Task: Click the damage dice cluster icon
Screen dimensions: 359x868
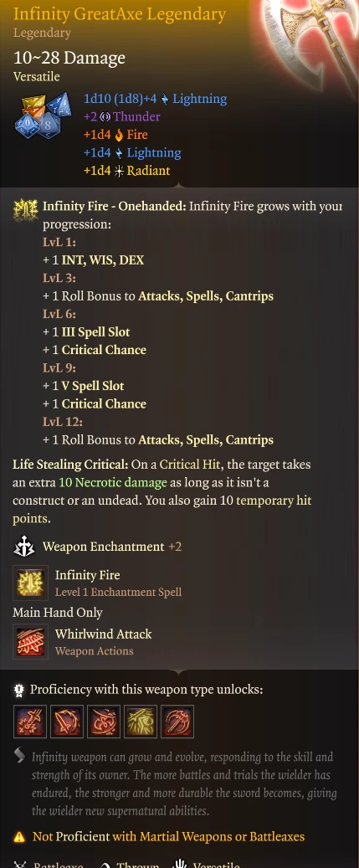Action: (x=42, y=116)
